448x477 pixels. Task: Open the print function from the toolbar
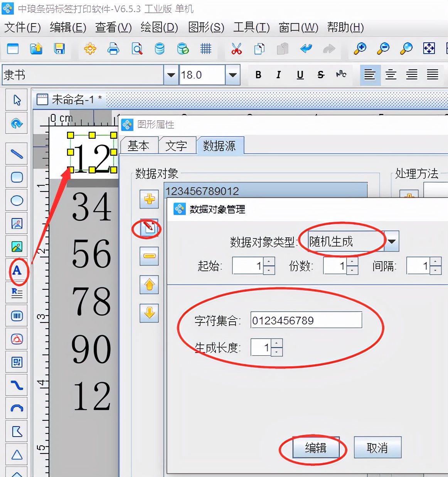click(x=113, y=49)
